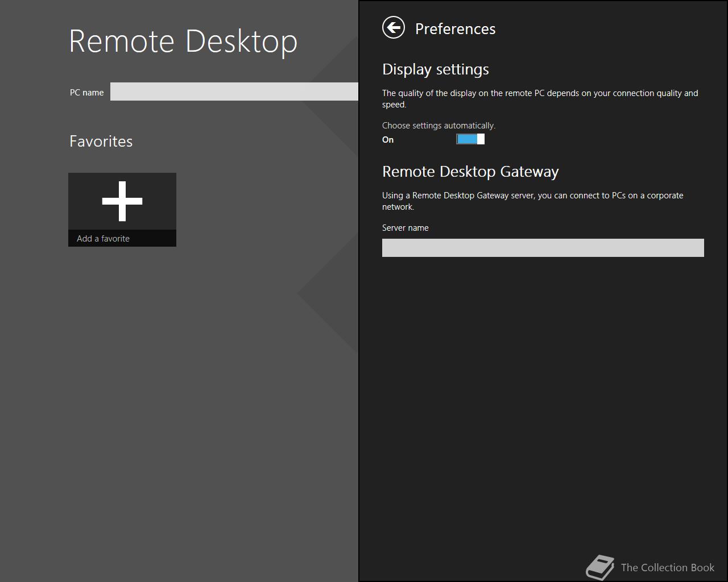Screen dimensions: 728x582
Task: Click the Server name label
Action: pos(406,228)
